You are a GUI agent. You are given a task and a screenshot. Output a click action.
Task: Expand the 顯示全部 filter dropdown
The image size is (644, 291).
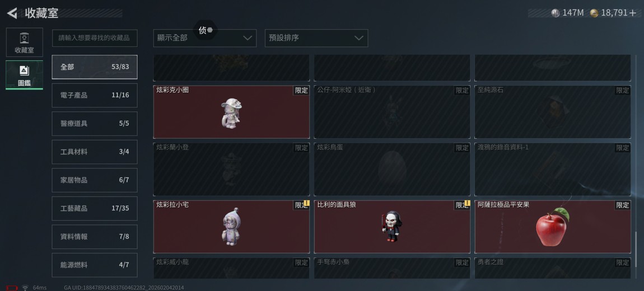205,38
